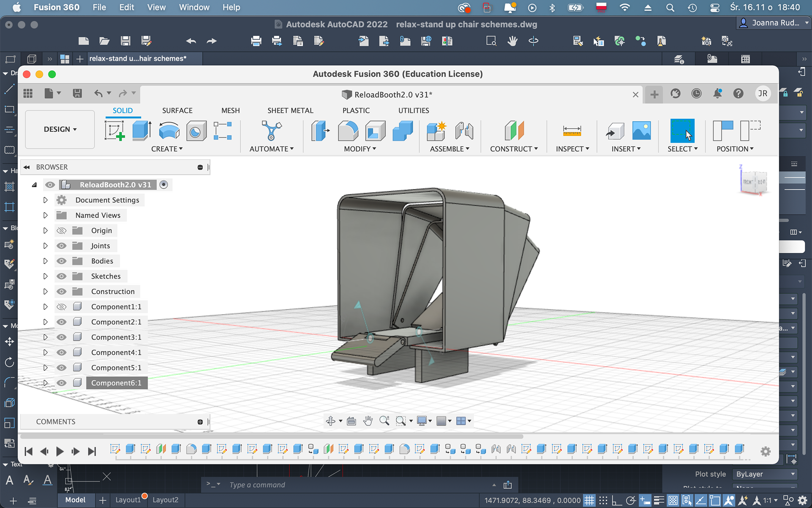
Task: Show the hidden Component1:1
Action: (62, 307)
